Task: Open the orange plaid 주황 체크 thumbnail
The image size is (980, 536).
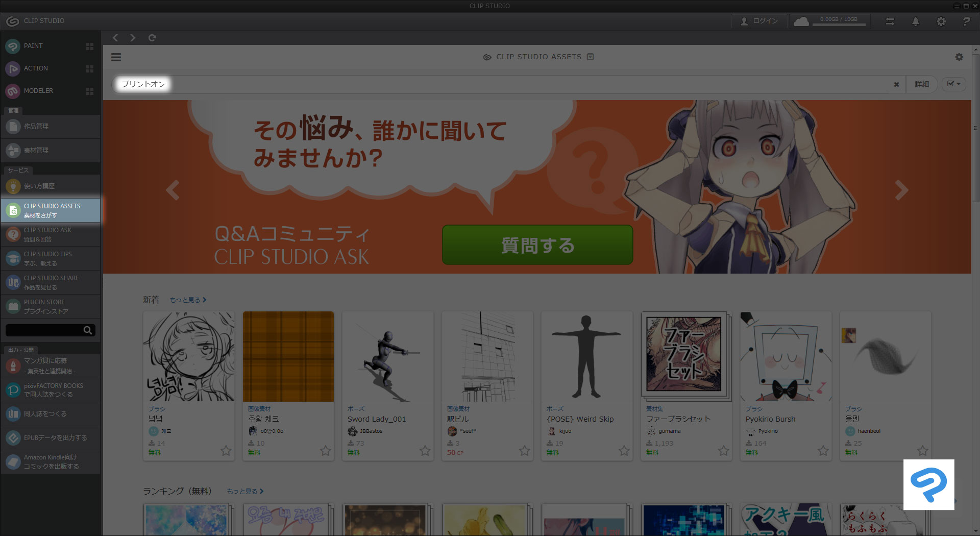Action: coord(288,357)
